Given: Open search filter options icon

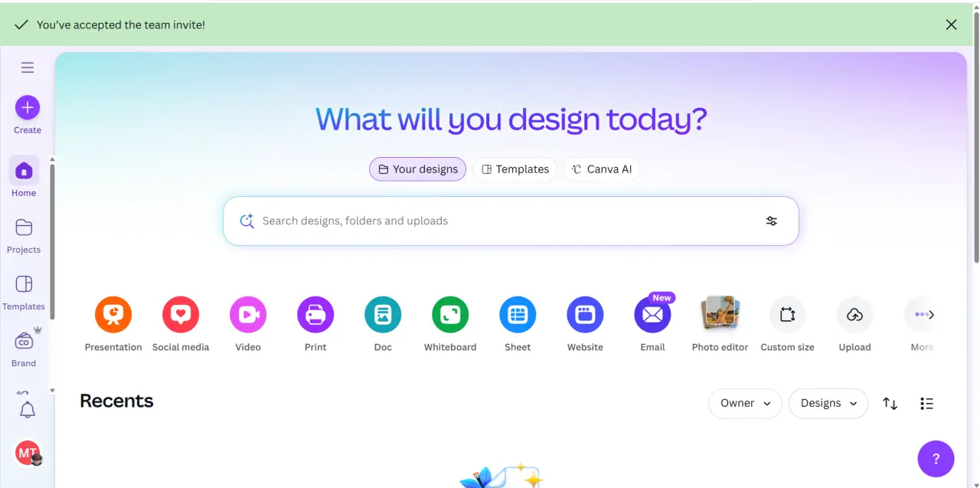Looking at the screenshot, I should pos(772,221).
